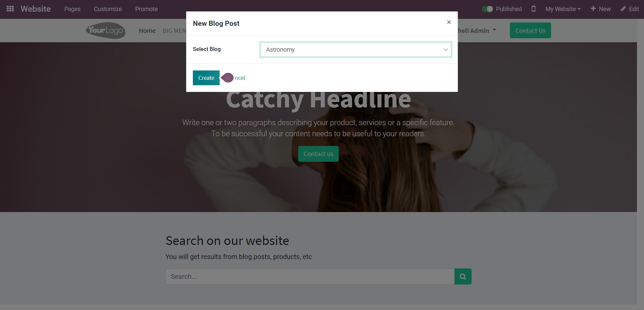Click the Create button
Screen dimensions: 644x310
[x=206, y=78]
